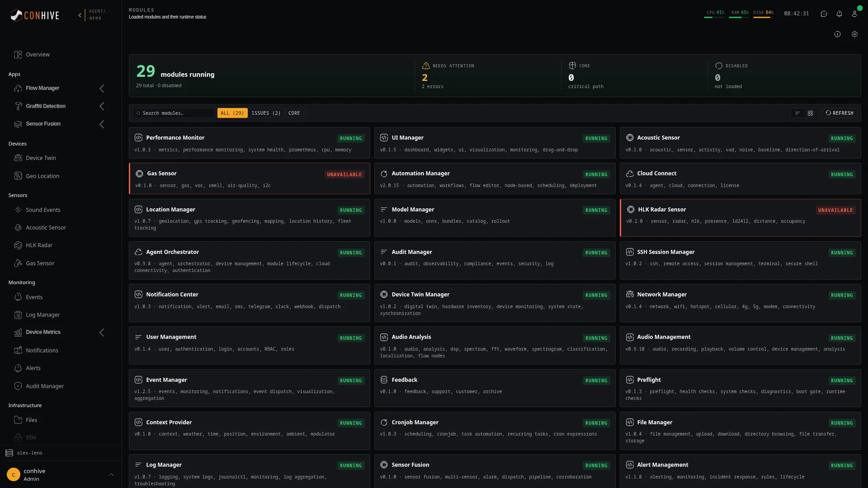Image resolution: width=868 pixels, height=488 pixels.
Task: Click the RUNNING badge on UI Manager
Action: pyautogui.click(x=596, y=138)
